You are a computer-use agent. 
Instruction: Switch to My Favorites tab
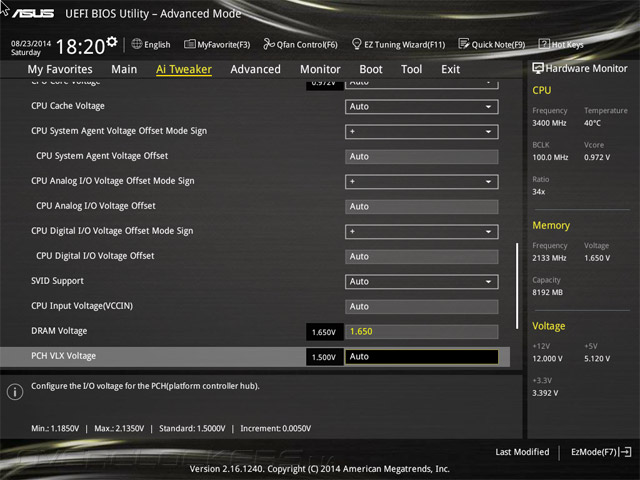tap(60, 69)
